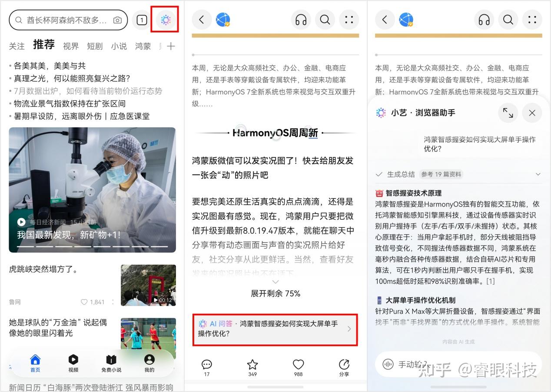This screenshot has width=551, height=392.
Task: Open four-dot menu in right assistant screen
Action: pyautogui.click(x=532, y=20)
